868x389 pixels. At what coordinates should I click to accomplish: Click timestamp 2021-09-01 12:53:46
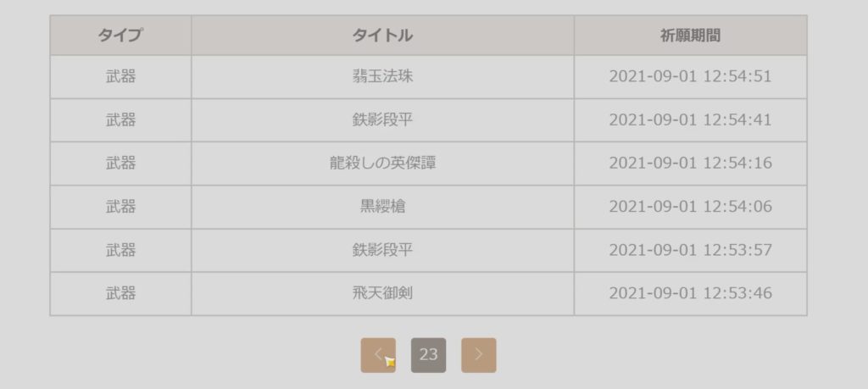click(x=690, y=293)
